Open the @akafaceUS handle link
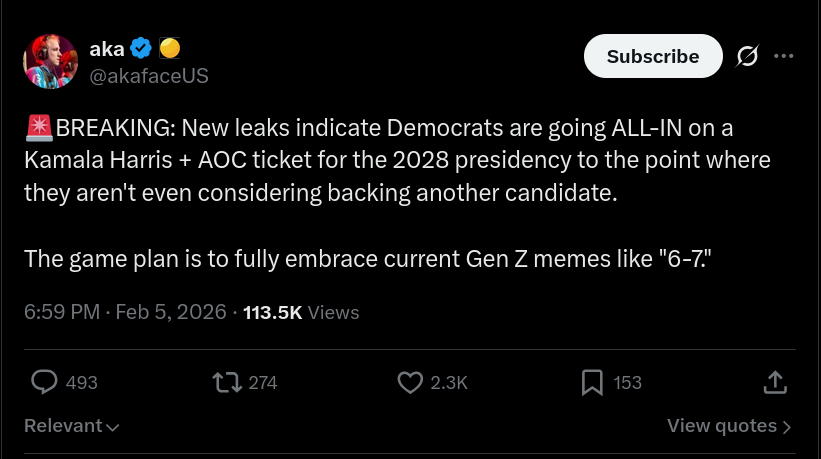Image resolution: width=821 pixels, height=459 pixels. click(x=149, y=76)
